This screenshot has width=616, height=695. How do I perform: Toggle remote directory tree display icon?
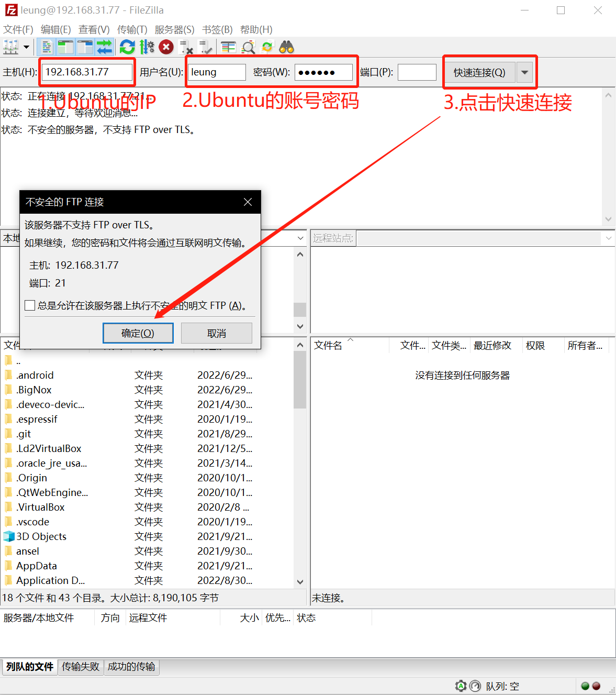click(85, 47)
